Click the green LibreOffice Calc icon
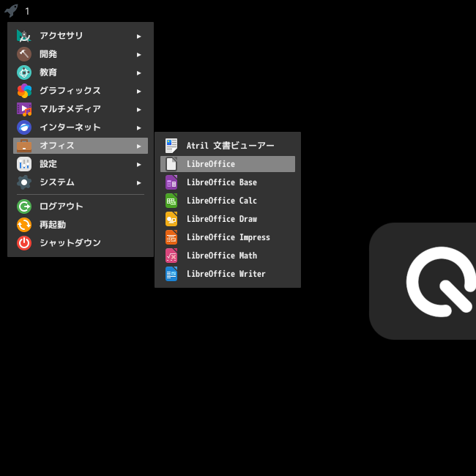Viewport: 476px width, 476px height. pyautogui.click(x=171, y=201)
